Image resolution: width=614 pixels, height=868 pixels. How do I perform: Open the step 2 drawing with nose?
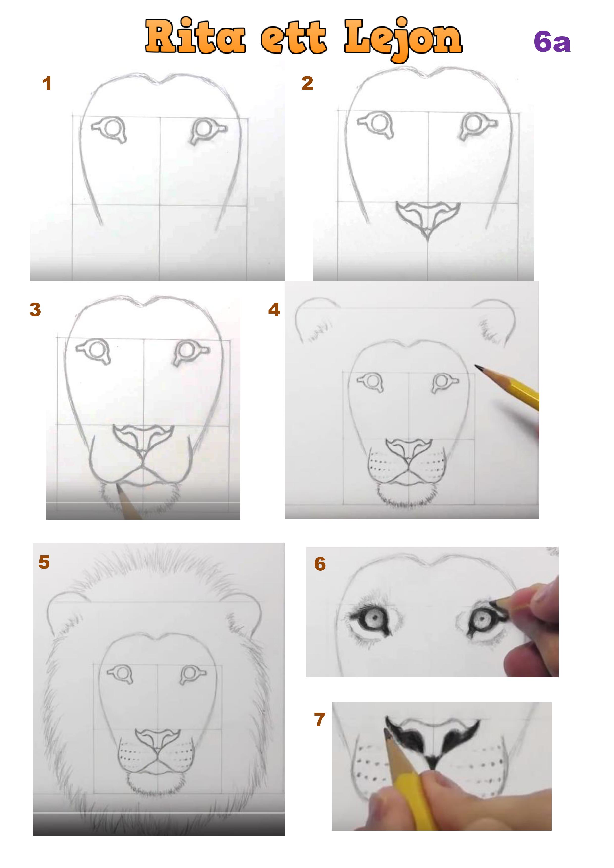pyautogui.click(x=423, y=174)
